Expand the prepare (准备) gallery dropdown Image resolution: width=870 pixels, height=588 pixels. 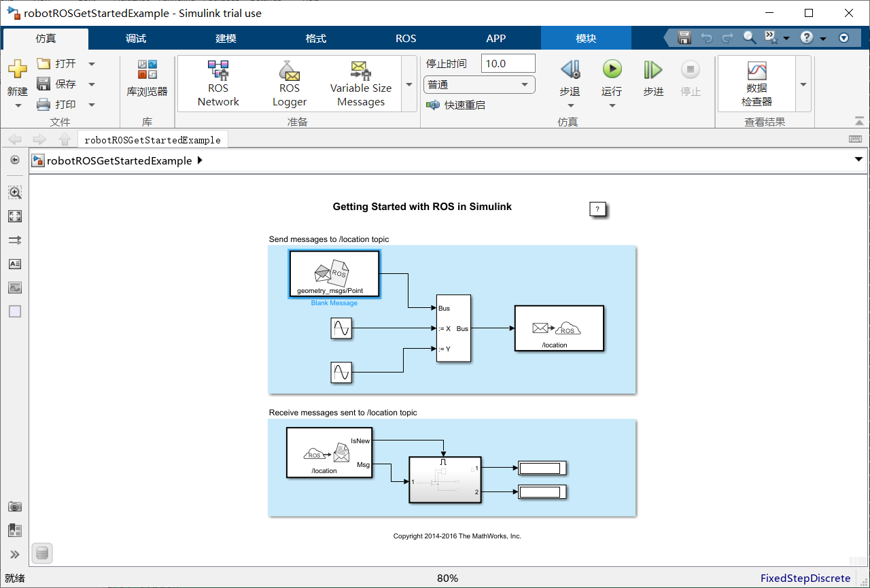(x=409, y=84)
